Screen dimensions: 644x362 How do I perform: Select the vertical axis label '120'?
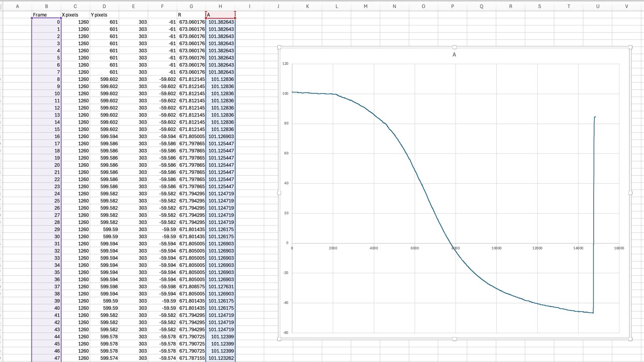pos(285,64)
